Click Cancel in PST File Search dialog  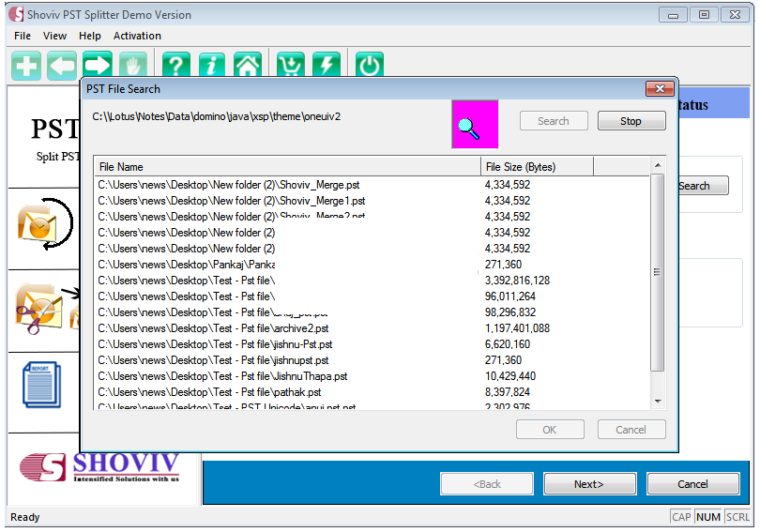631,430
